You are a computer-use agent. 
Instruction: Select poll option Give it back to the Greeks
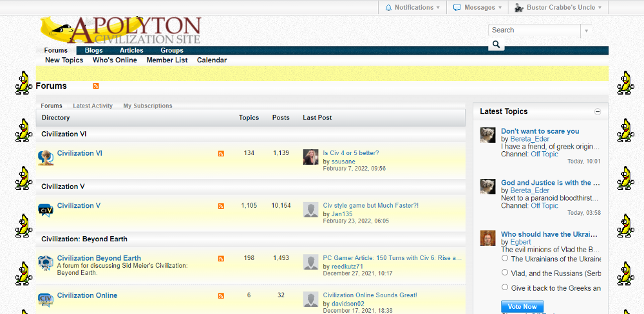coord(505,288)
